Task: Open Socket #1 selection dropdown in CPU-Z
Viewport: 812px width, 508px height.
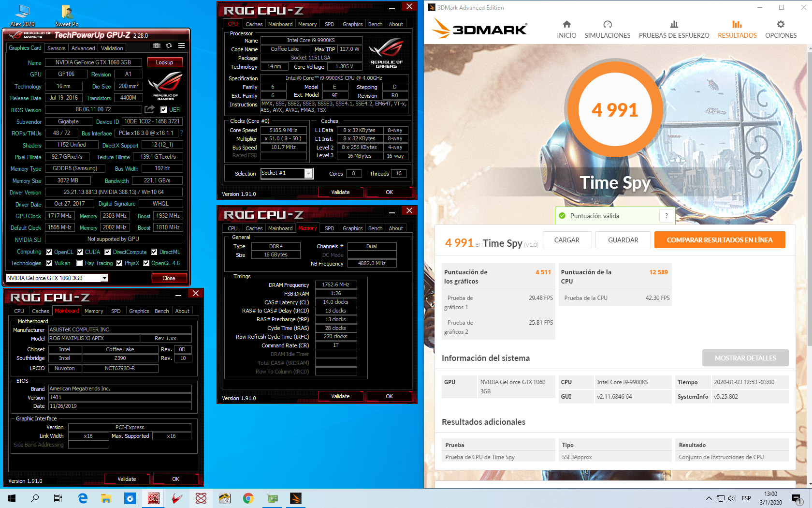Action: click(x=308, y=173)
